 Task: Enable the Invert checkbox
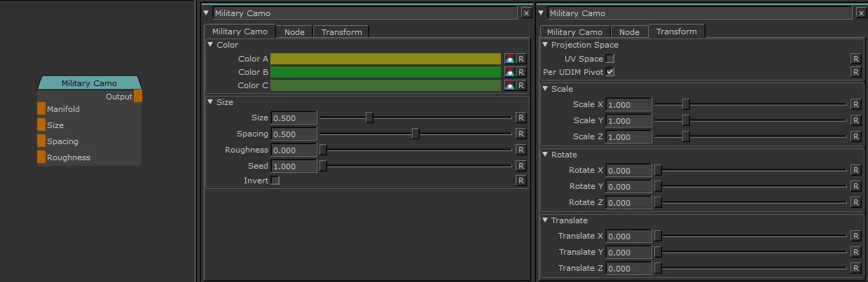click(275, 181)
